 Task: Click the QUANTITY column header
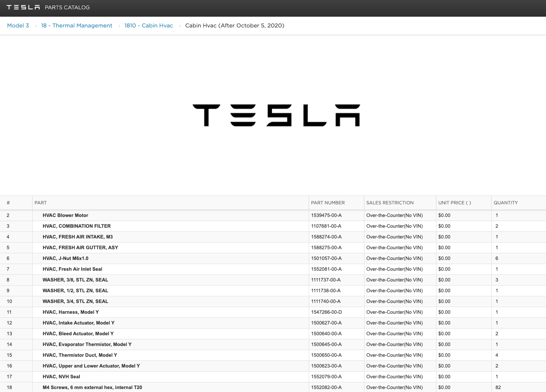coord(506,203)
